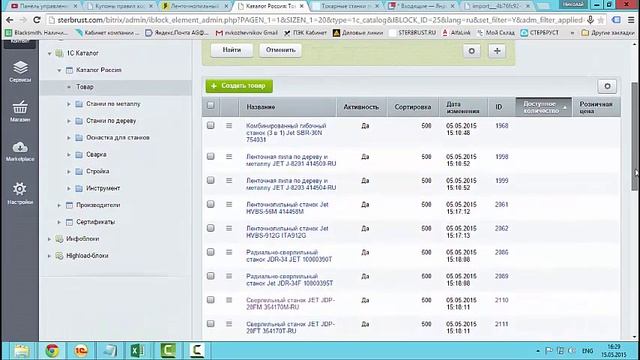
Task: Add a filter condition with plus button
Action: pos(497,51)
